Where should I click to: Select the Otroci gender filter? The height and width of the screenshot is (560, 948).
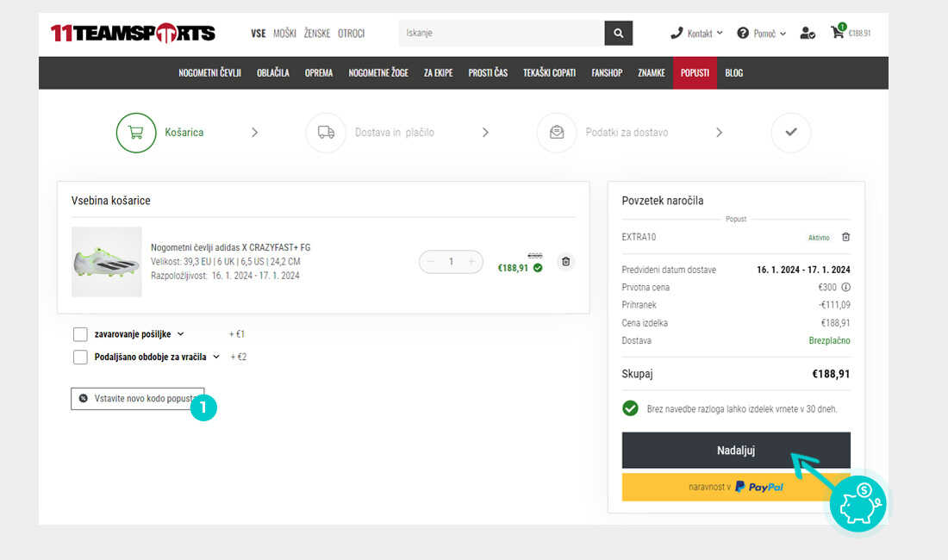pos(352,34)
